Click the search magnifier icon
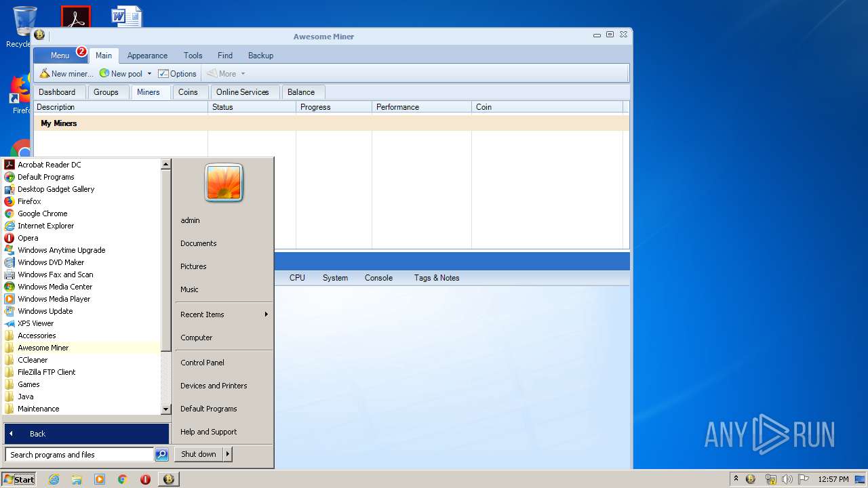Image resolution: width=868 pixels, height=488 pixels. [x=161, y=455]
